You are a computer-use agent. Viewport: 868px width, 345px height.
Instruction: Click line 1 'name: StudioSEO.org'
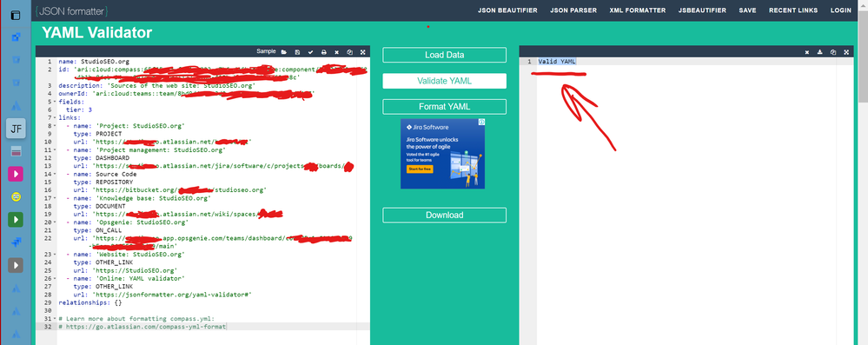pos(94,62)
